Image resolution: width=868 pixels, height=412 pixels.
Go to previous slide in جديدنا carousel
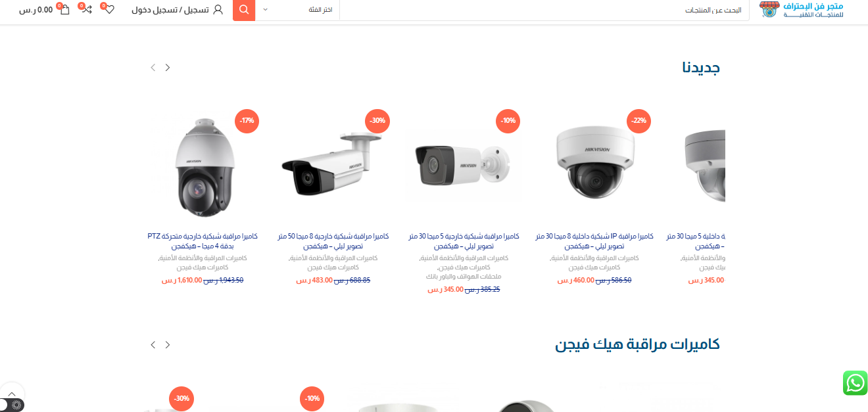click(x=153, y=67)
